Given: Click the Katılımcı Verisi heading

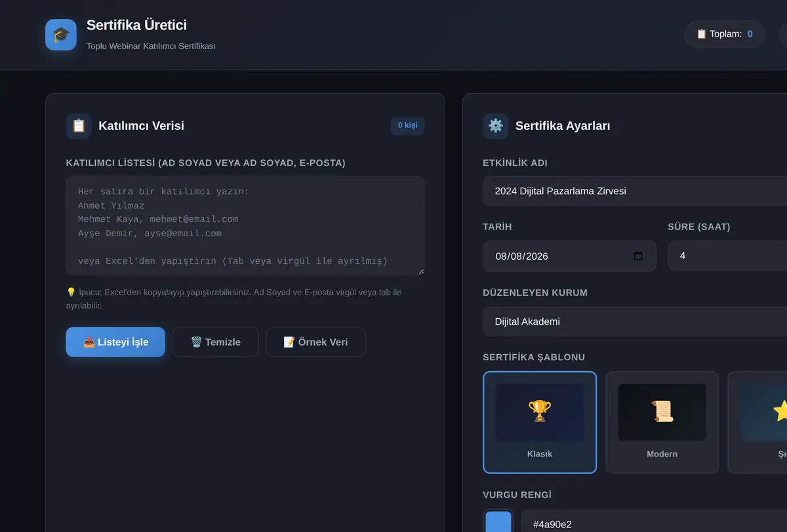Looking at the screenshot, I should 142,126.
